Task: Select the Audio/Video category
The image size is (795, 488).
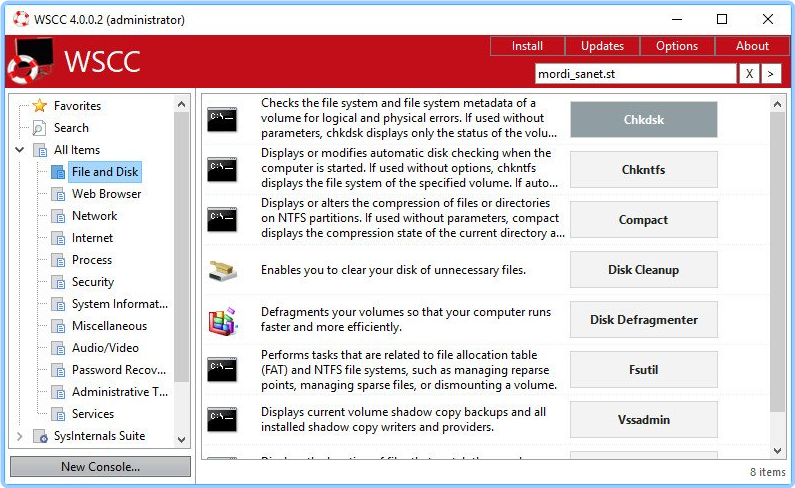Action: (105, 348)
